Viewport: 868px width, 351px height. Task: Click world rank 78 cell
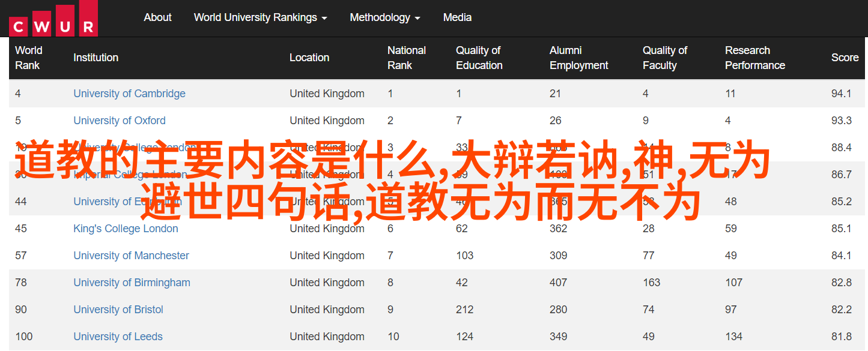pyautogui.click(x=21, y=283)
